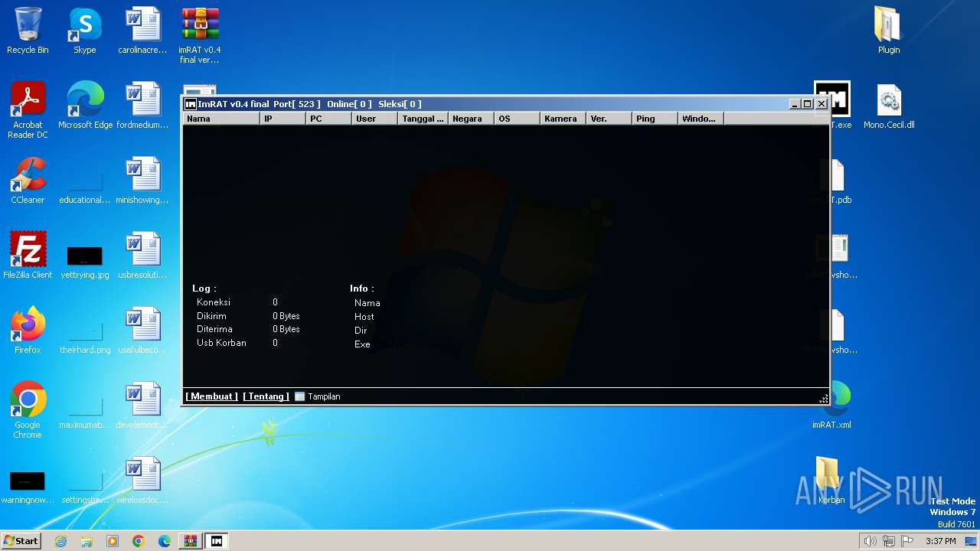The height and width of the screenshot is (551, 980).
Task: Maximize the imRAT window
Action: click(x=807, y=104)
